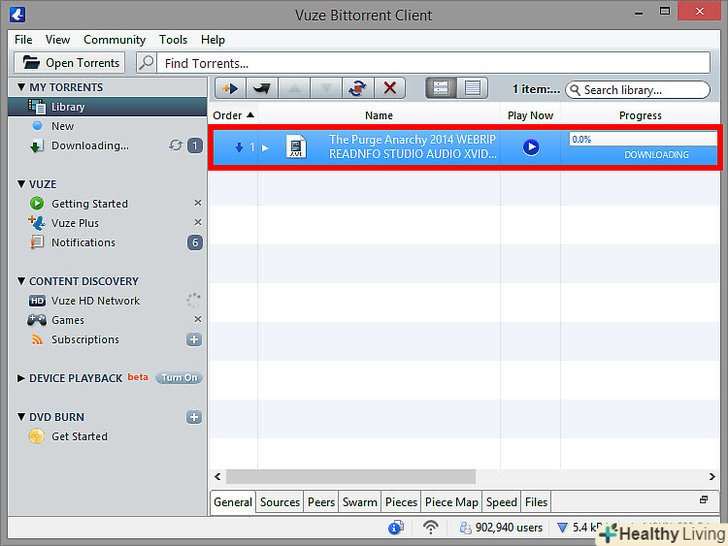728x546 pixels.
Task: Switch to the big list view mode
Action: [441, 88]
